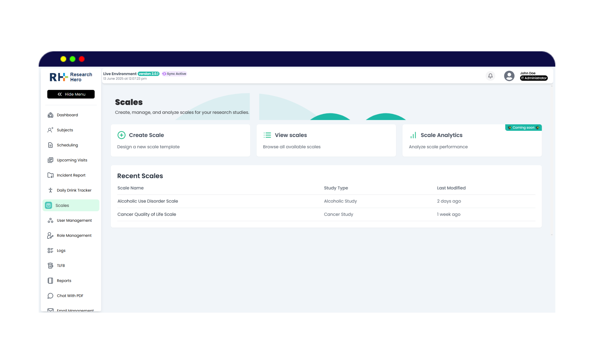Open TLFB menu item
Viewport: 594px width, 364px height.
coord(71,266)
